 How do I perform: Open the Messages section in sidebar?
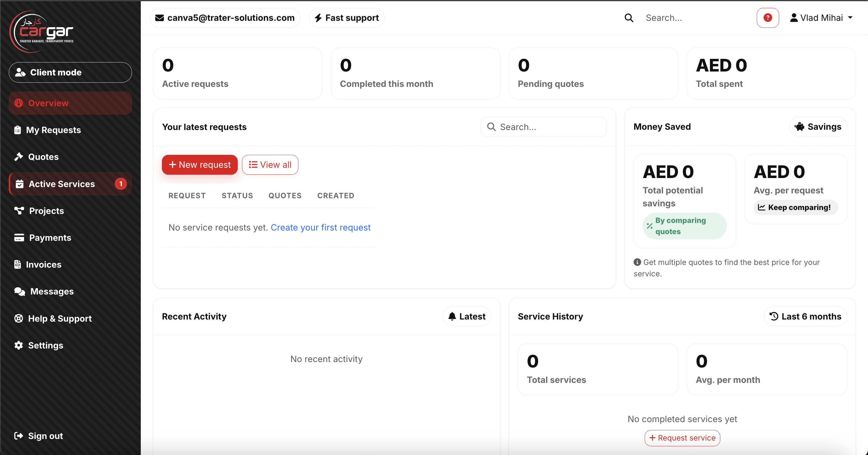coord(51,291)
